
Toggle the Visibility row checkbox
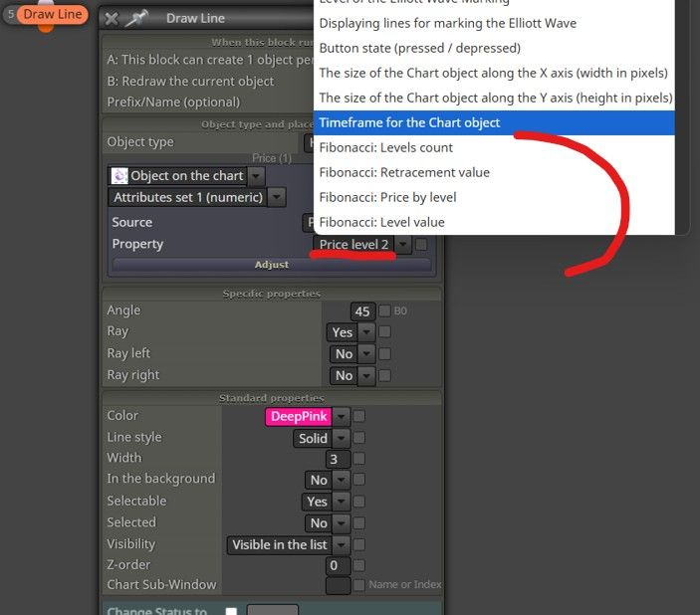click(358, 544)
